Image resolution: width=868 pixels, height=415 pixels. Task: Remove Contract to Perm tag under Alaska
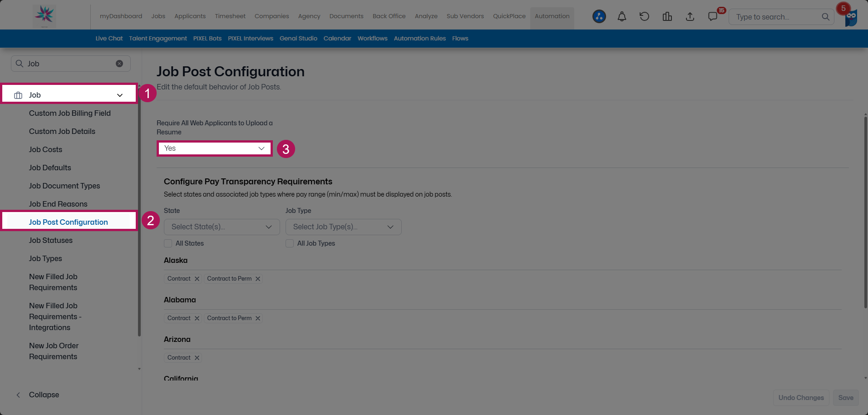pyautogui.click(x=258, y=279)
